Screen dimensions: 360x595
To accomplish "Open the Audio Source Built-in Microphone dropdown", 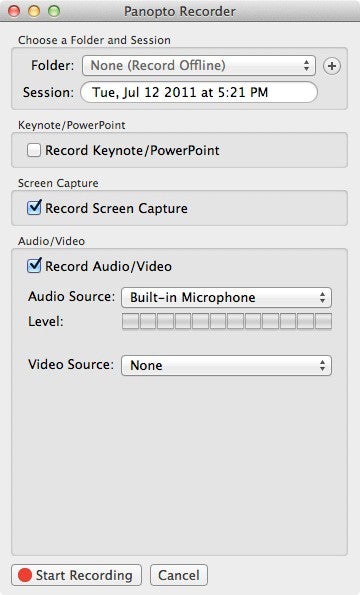I will coord(226,297).
